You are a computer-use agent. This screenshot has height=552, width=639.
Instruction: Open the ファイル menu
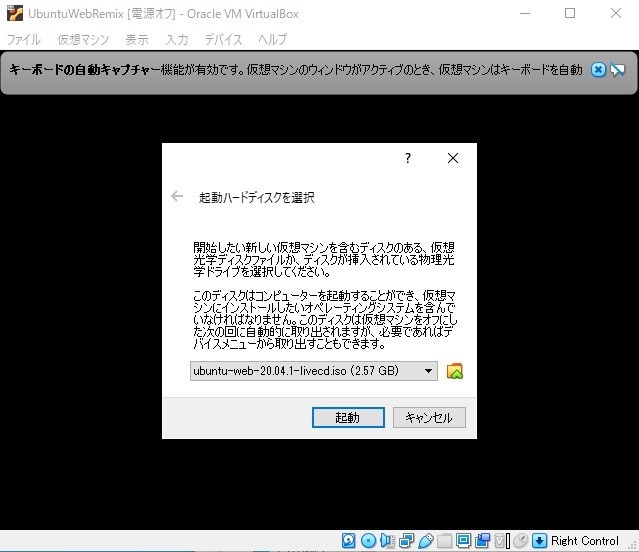(x=24, y=40)
